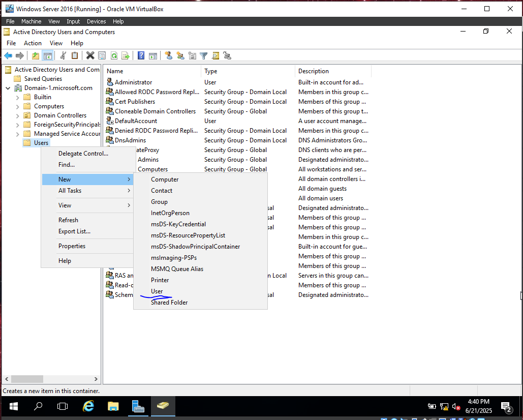Click the Refresh toolbar icon

pyautogui.click(x=114, y=56)
